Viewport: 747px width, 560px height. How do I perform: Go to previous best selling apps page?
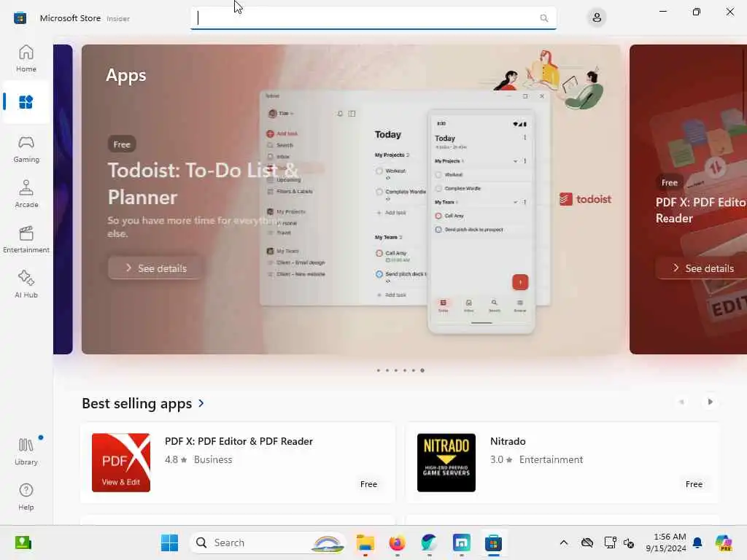click(x=682, y=402)
